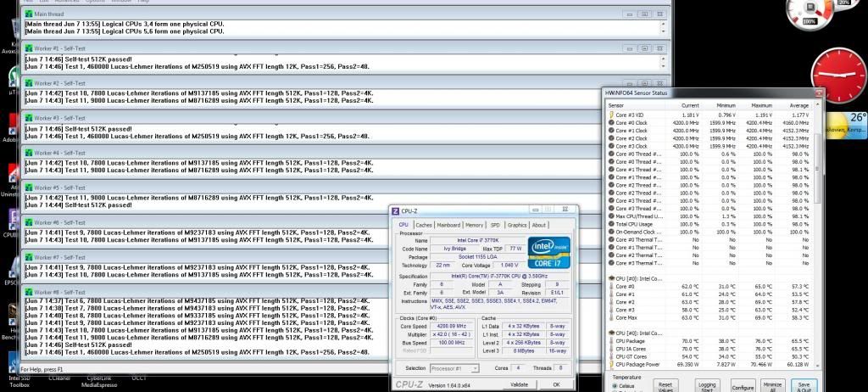
Task: Click the Worker #5 Self-Test window icon
Action: 29,188
